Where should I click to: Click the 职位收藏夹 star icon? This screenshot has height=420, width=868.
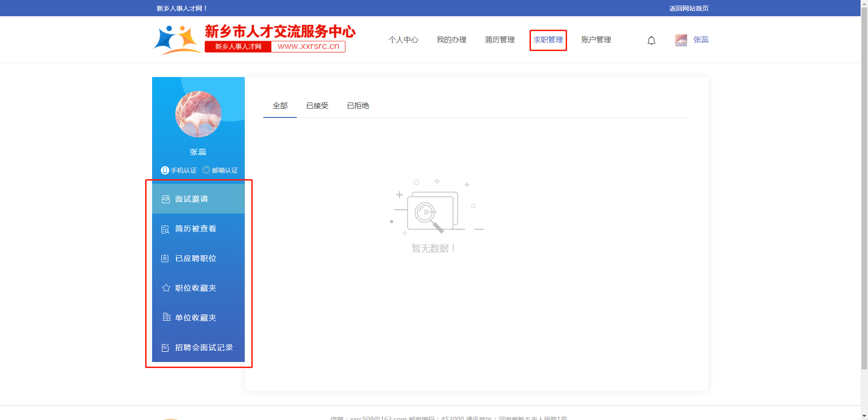point(166,288)
